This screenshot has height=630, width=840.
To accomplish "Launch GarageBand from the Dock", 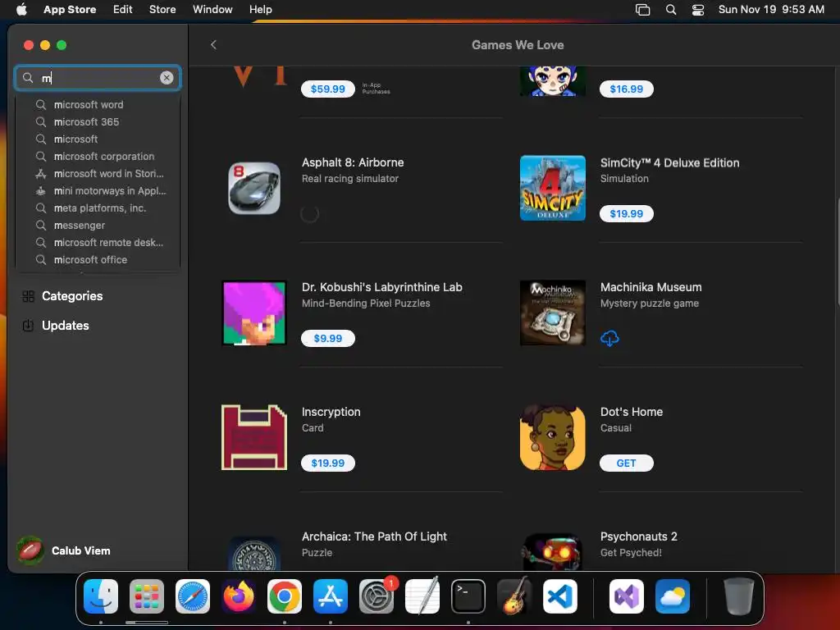I will click(x=514, y=596).
